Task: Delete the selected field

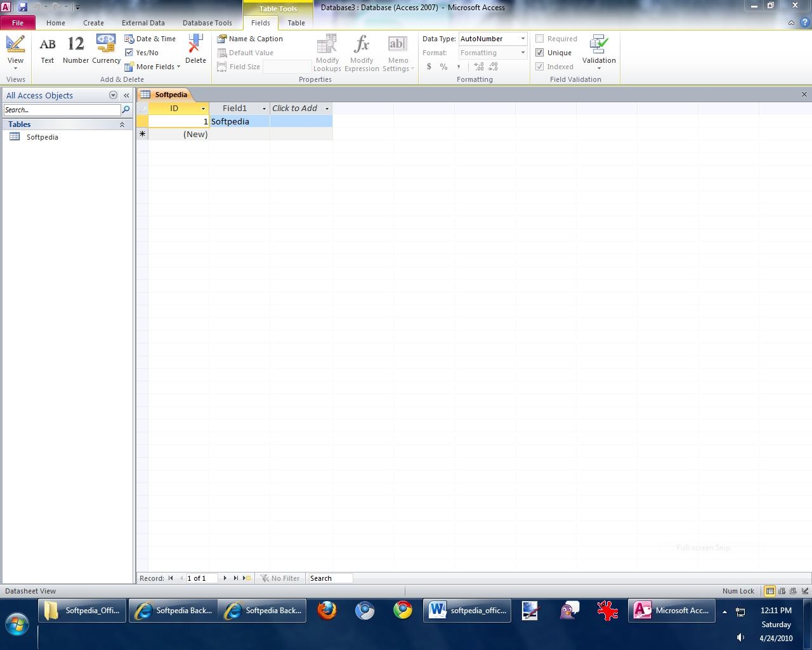Action: click(x=195, y=50)
